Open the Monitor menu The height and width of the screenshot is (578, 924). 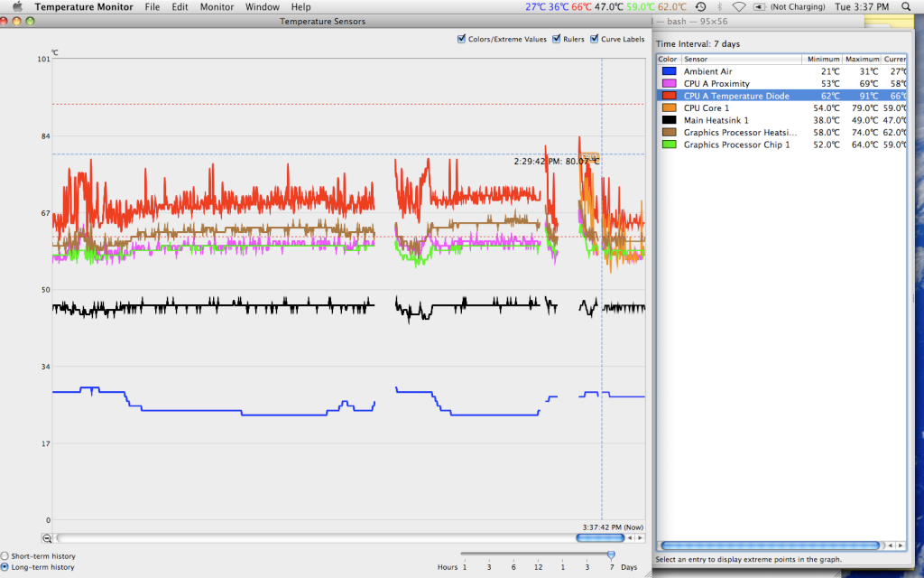[217, 6]
